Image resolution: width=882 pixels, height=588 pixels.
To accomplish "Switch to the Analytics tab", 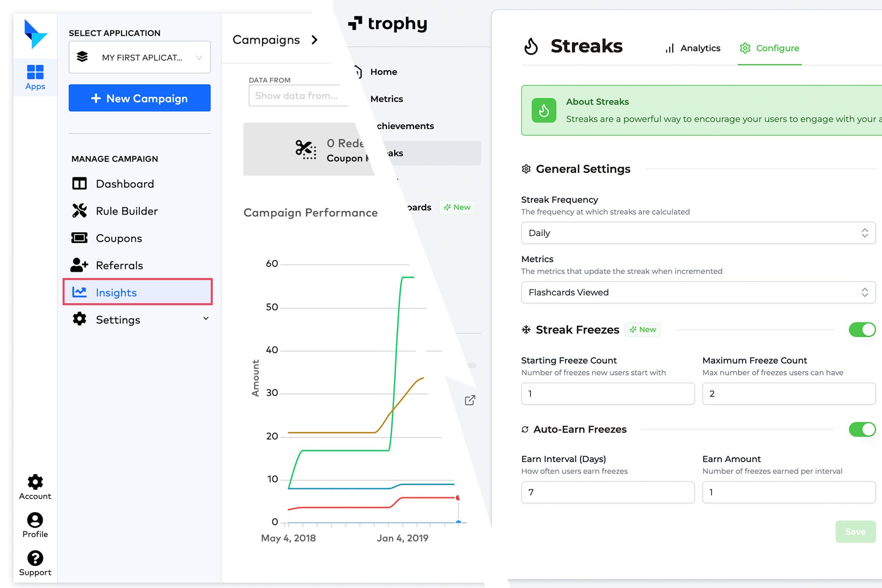I will tap(692, 48).
